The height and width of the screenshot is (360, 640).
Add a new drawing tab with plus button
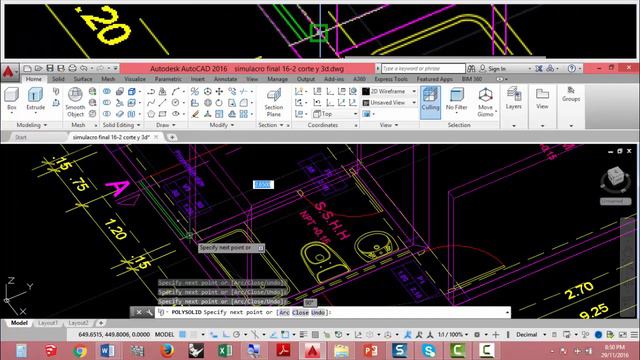[172, 137]
